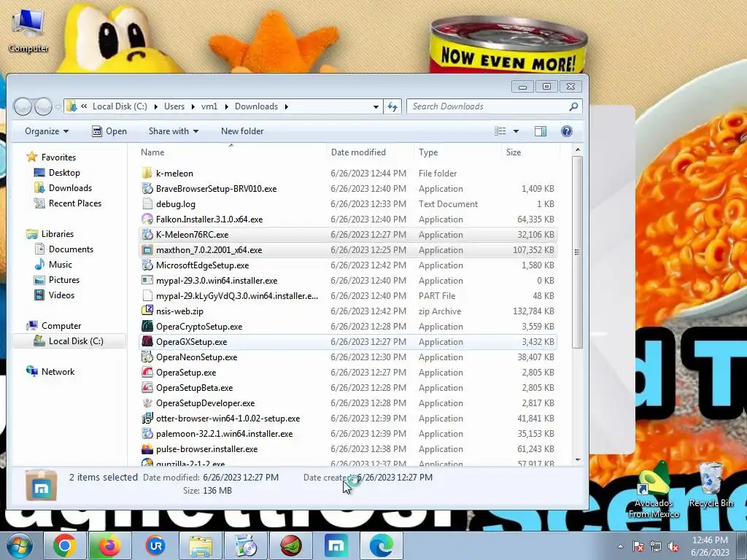The height and width of the screenshot is (560, 747).
Task: Select Local Disk (C:) in navigation pane
Action: pos(69,341)
